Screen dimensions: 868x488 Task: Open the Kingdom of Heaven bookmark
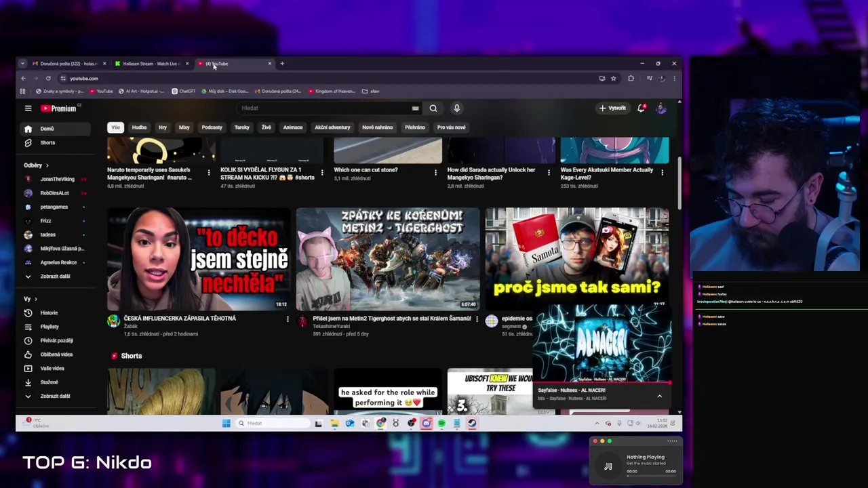click(332, 91)
